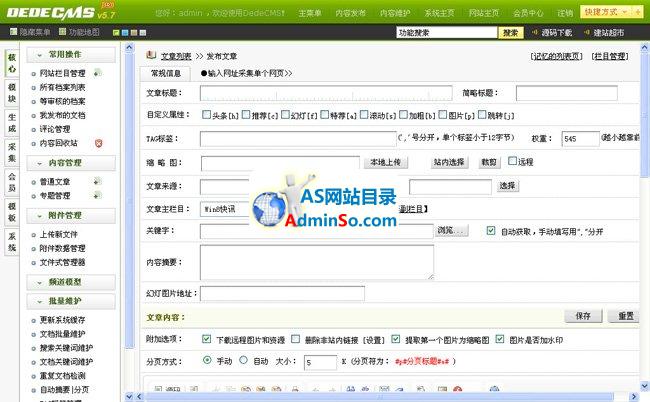Viewport: 650px width, 402px height.
Task: Collapse the 附件管理 section
Action: coord(71,216)
